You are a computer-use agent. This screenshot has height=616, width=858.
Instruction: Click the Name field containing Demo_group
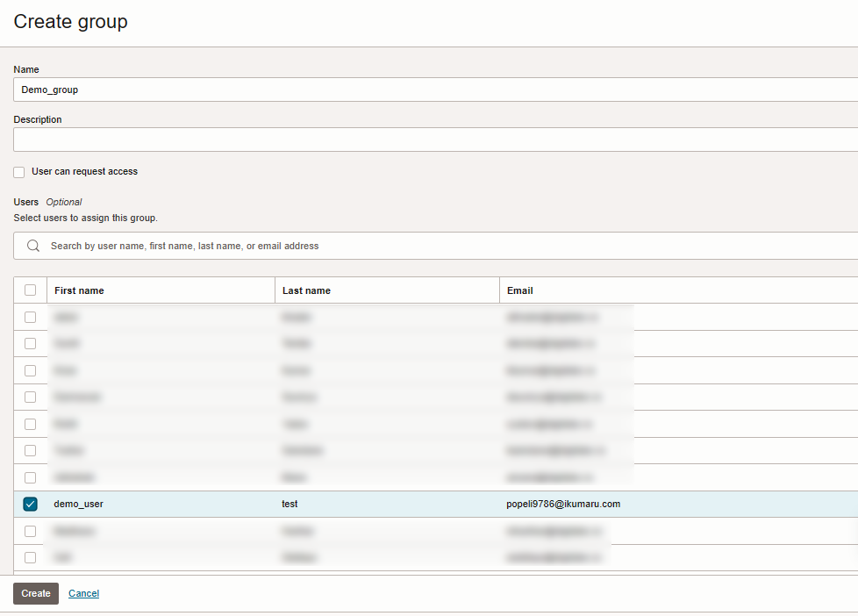(x=434, y=90)
